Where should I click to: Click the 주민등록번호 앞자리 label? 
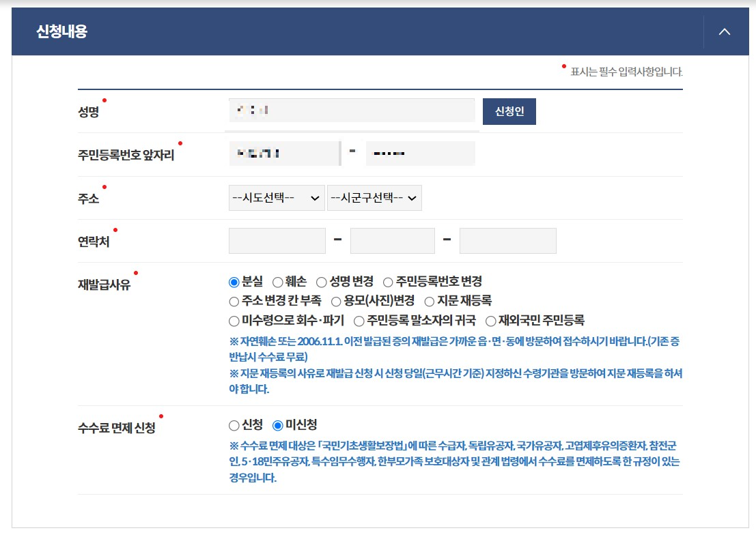126,155
